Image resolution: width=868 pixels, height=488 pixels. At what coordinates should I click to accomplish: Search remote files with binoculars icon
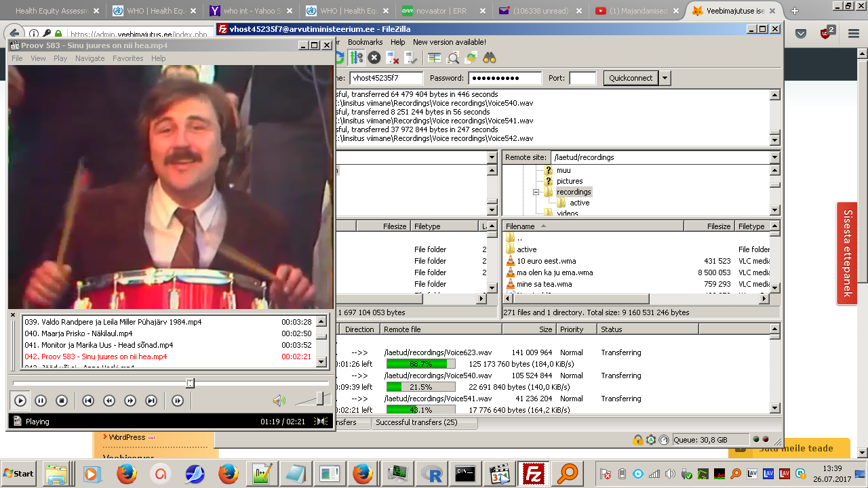(489, 58)
